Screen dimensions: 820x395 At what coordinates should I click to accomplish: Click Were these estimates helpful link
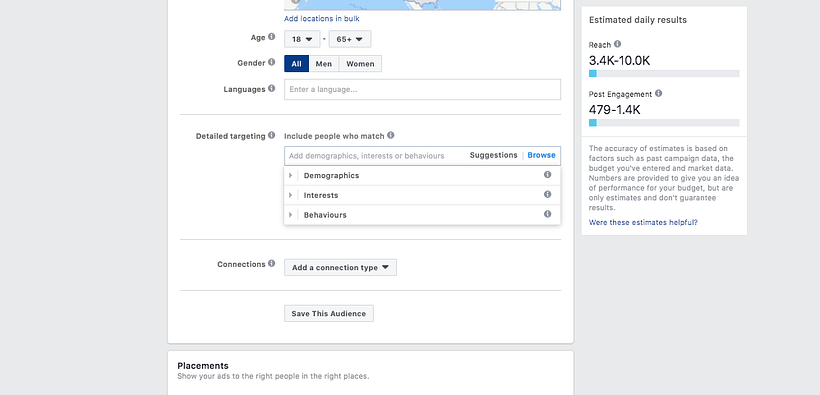click(643, 222)
